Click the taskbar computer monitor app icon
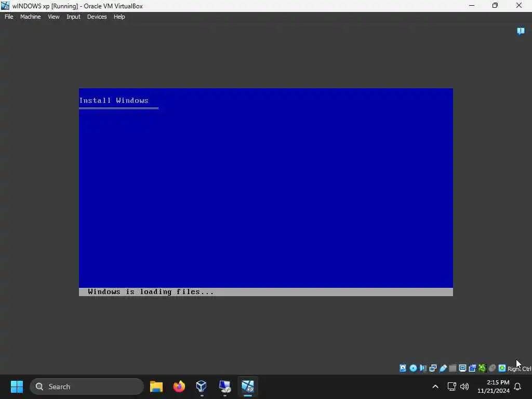 tap(224, 387)
